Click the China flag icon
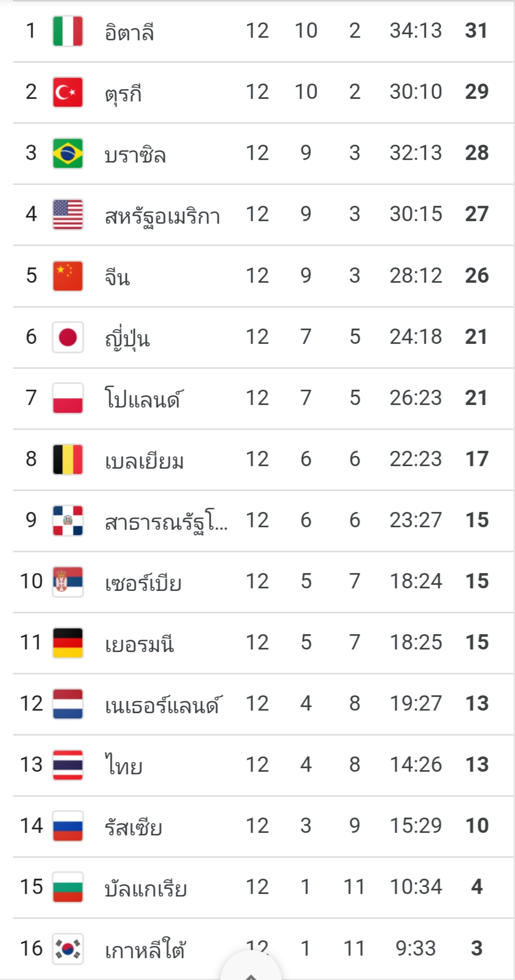 [68, 276]
